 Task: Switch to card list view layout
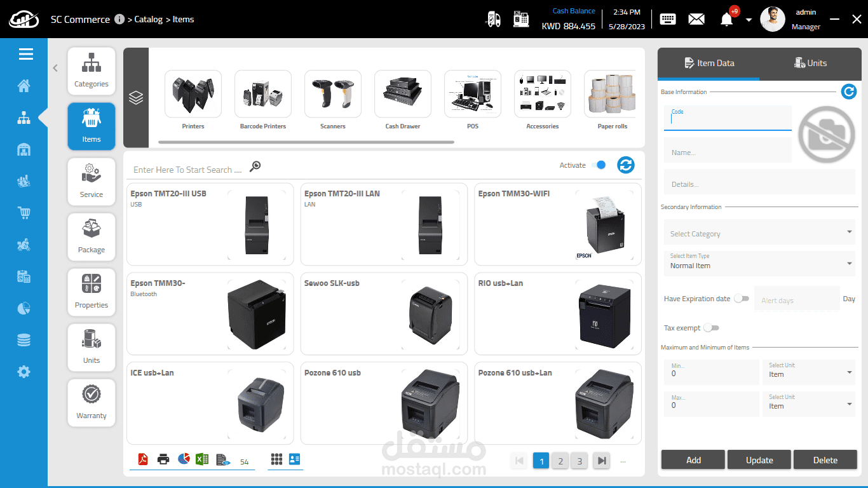tap(294, 459)
